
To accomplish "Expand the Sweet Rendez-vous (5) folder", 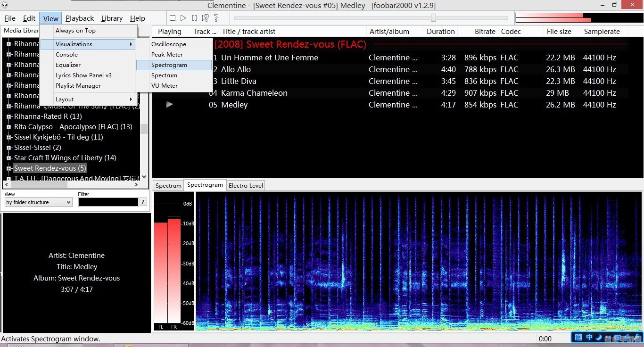I will (x=8, y=168).
